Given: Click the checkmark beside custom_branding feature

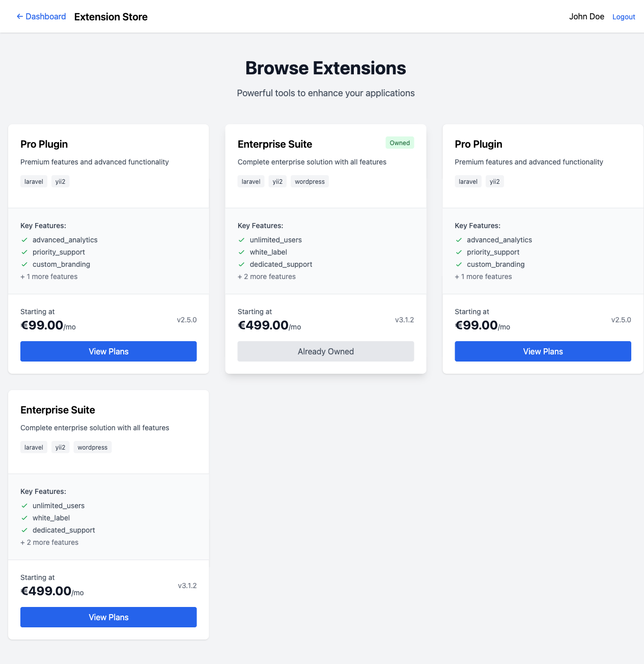Looking at the screenshot, I should [x=24, y=264].
